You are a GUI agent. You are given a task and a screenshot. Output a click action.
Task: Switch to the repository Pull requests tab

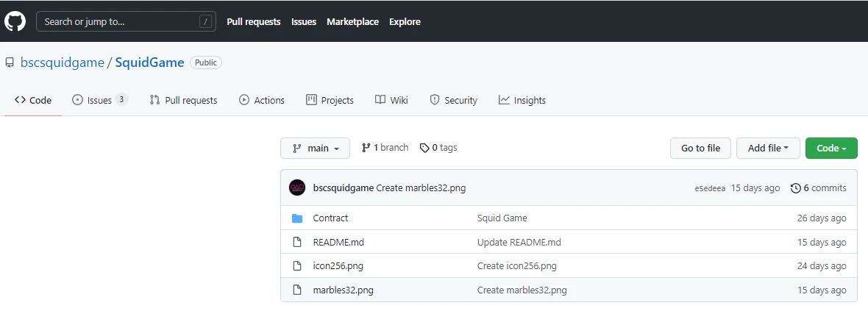(x=183, y=100)
